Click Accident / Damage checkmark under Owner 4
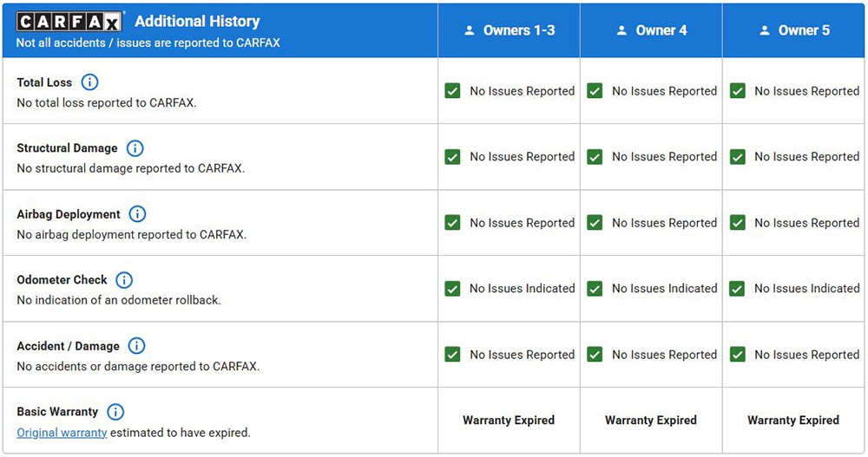Screen dimensions: 868x457 point(595,354)
